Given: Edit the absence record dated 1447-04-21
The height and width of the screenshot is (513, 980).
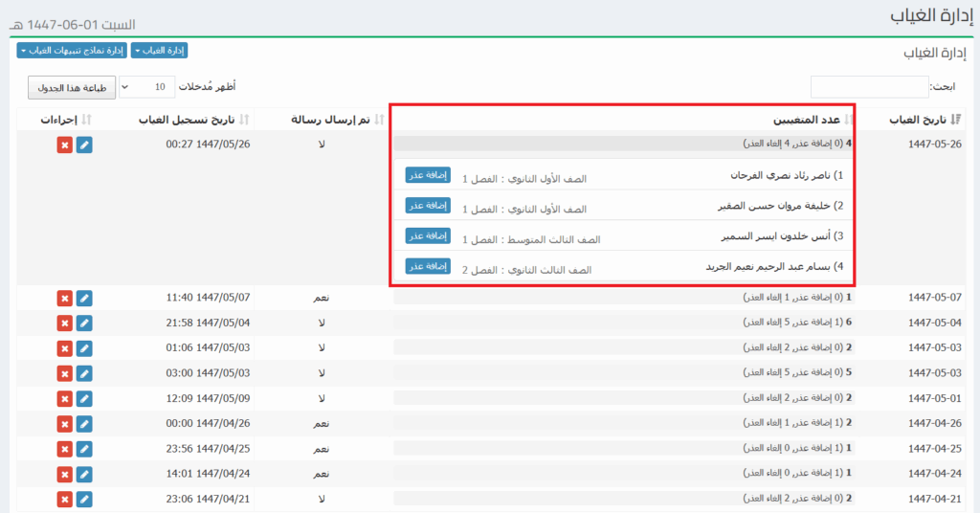Looking at the screenshot, I should [x=84, y=499].
